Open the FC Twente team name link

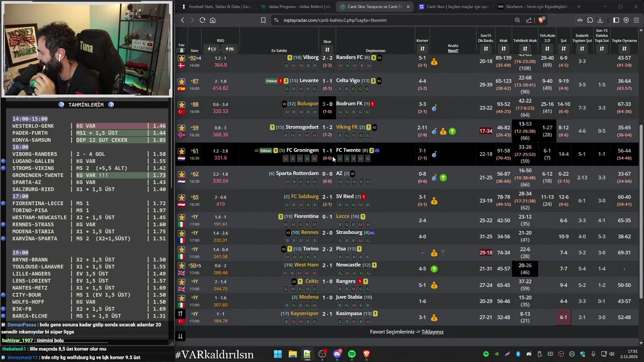coord(348,150)
